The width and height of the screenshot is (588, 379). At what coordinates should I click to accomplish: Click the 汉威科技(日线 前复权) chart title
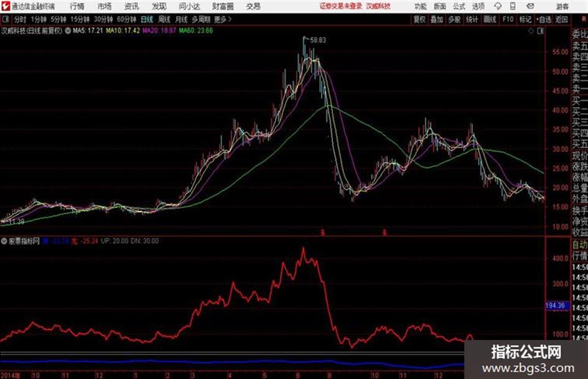click(32, 30)
